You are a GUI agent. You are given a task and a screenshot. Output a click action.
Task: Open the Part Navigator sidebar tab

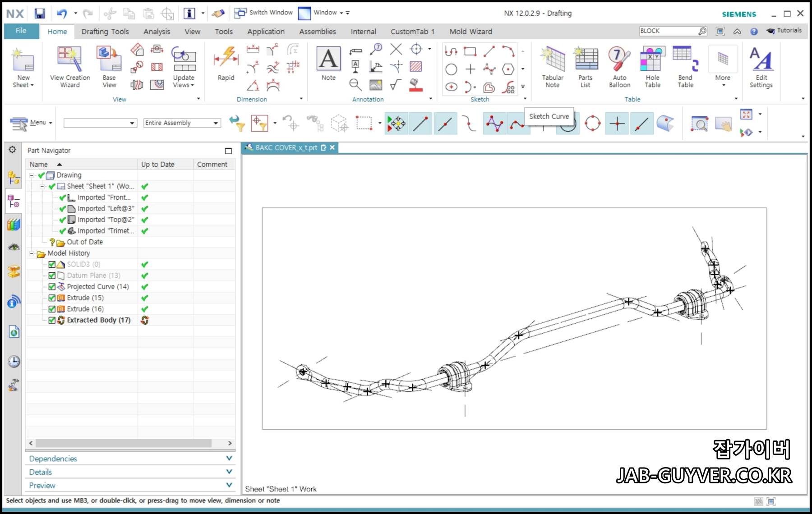14,202
